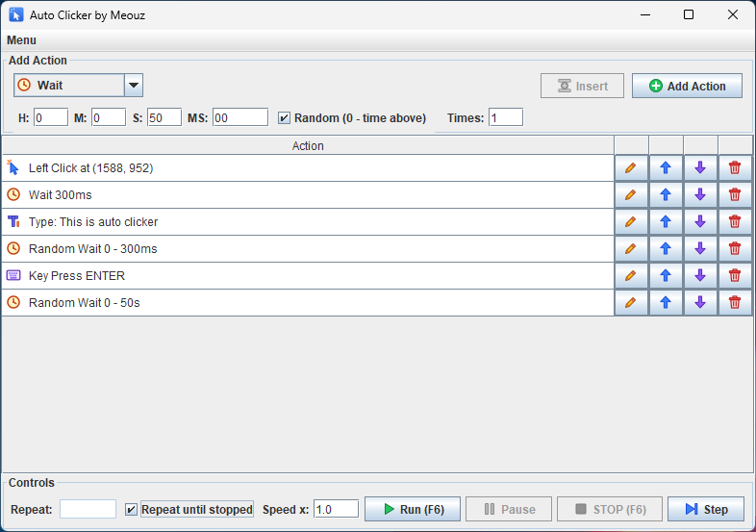Move Wait 300ms row down
The height and width of the screenshot is (532, 756).
pyautogui.click(x=700, y=195)
